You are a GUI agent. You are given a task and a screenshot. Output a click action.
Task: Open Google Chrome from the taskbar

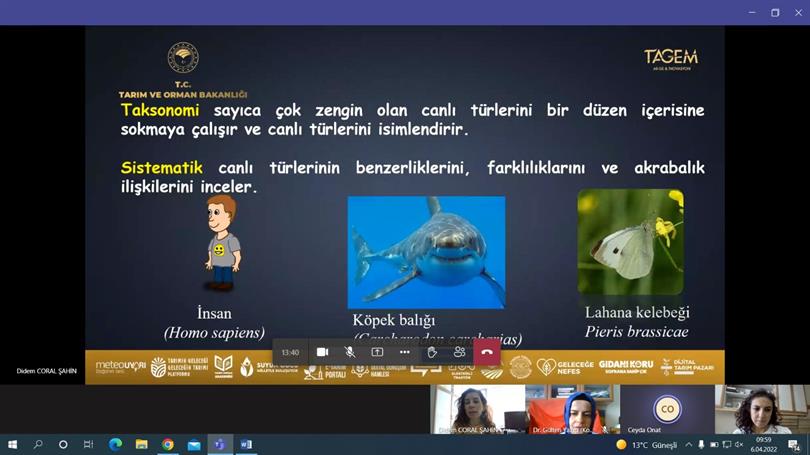point(167,444)
